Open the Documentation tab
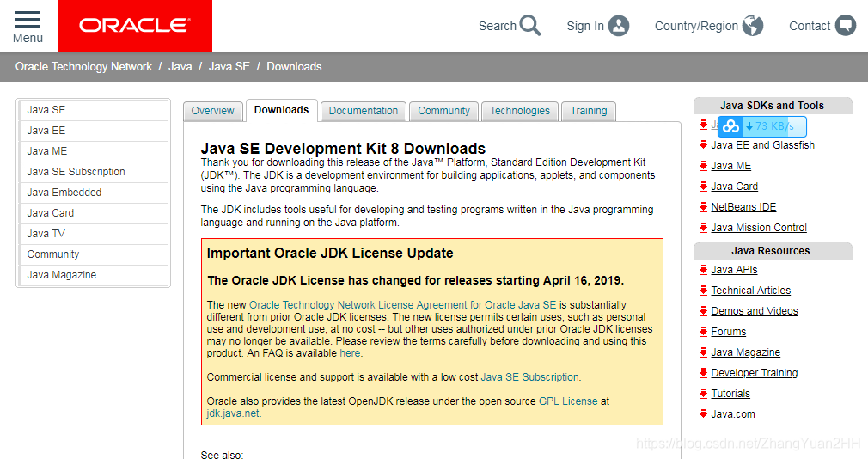Viewport: 868px width, 459px height. coord(364,111)
